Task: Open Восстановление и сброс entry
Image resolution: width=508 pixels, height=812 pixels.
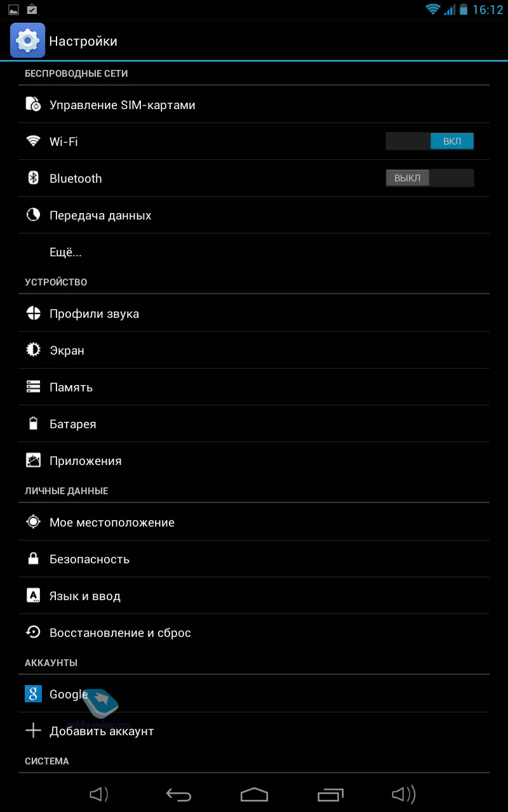Action: tap(254, 632)
